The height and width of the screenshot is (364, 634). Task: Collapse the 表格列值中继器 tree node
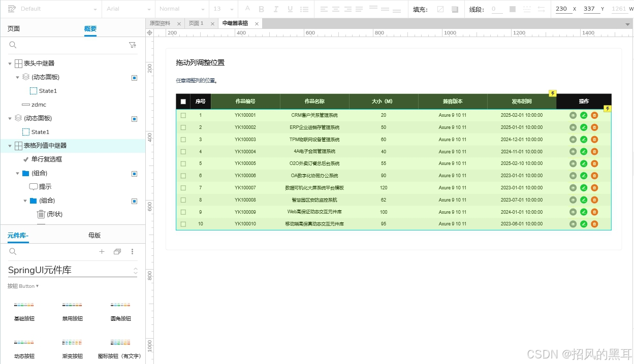10,146
